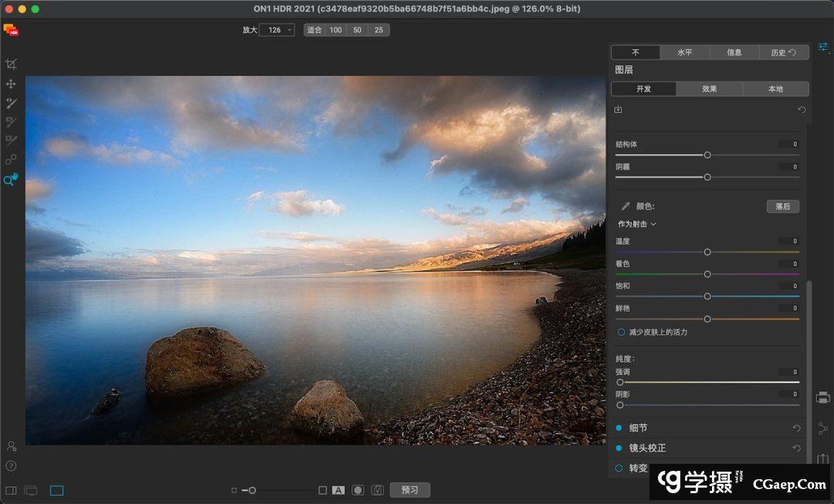The width and height of the screenshot is (834, 504).
Task: Expand the 镜头校正 section
Action: [x=647, y=448]
